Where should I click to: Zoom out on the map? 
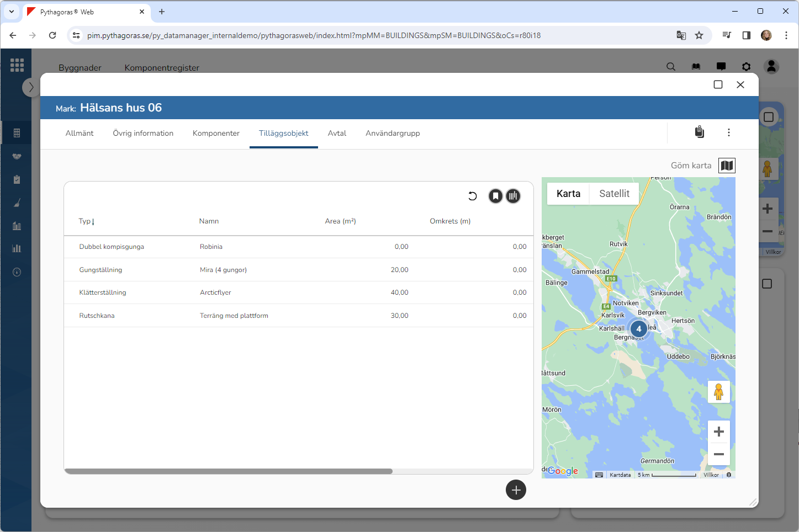coord(718,454)
